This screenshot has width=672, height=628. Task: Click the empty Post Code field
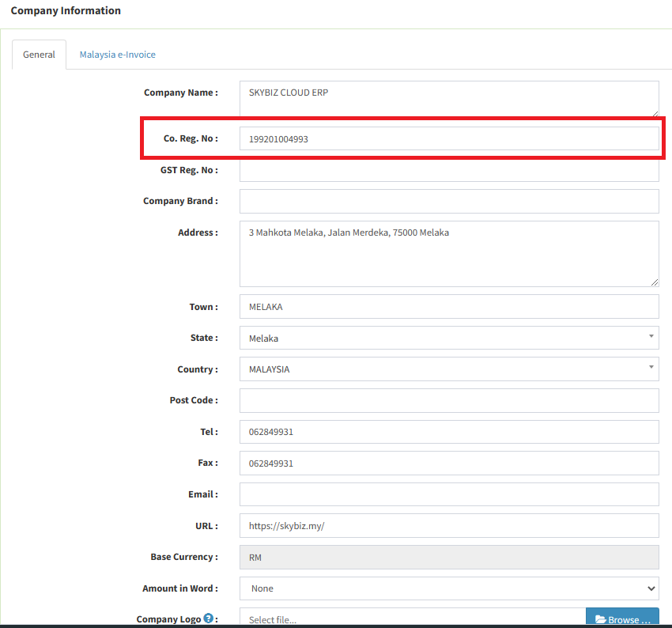click(x=448, y=400)
